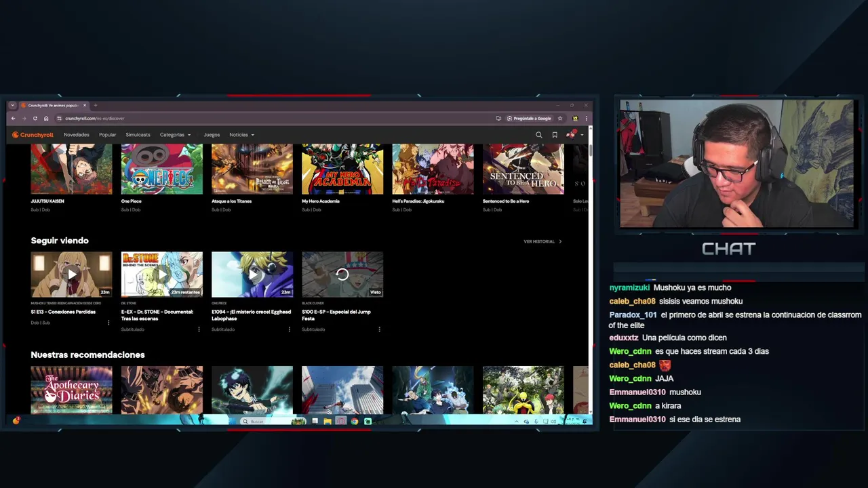Open the Sentenced to Be a Hero poster

523,169
